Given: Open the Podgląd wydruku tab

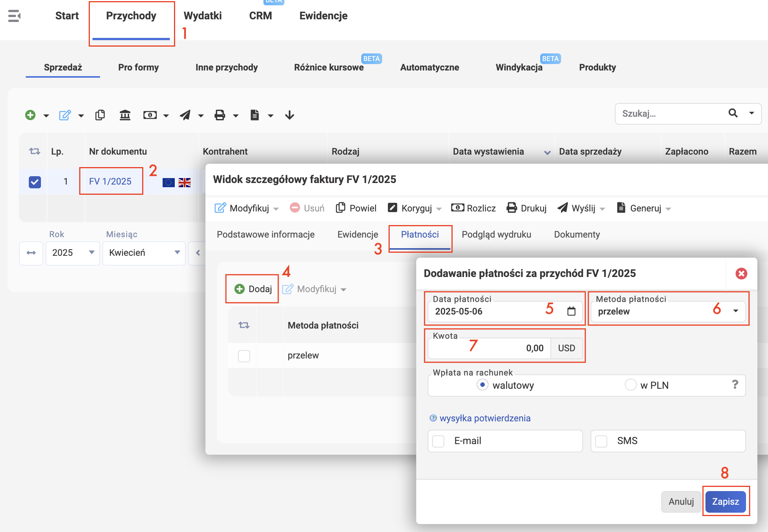Looking at the screenshot, I should tap(496, 235).
